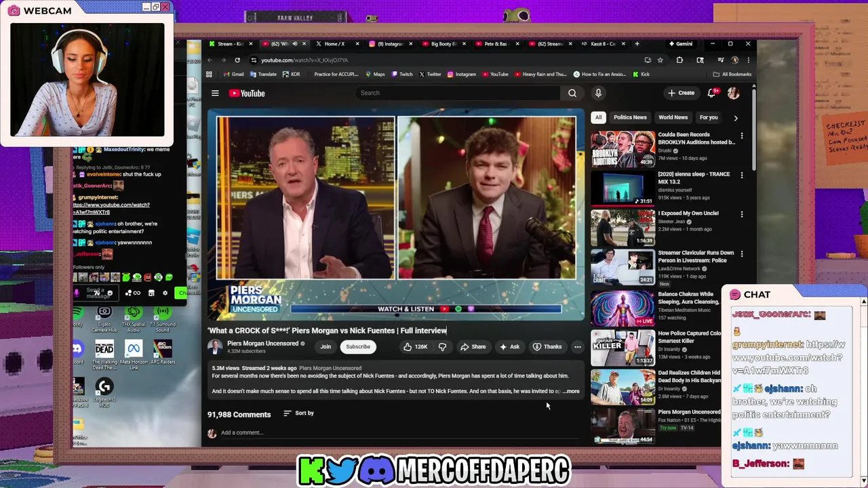The height and width of the screenshot is (488, 868).
Task: Launch The Walking Dead desktop shortcut
Action: point(104,355)
